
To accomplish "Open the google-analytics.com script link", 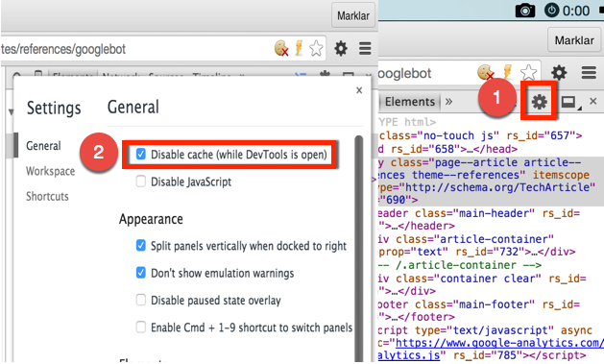I will tap(499, 343).
